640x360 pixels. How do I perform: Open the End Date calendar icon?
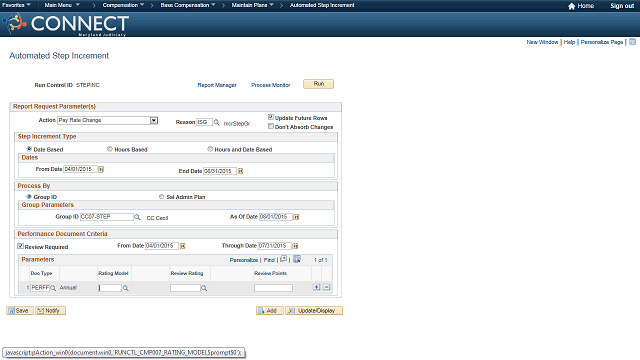click(240, 171)
